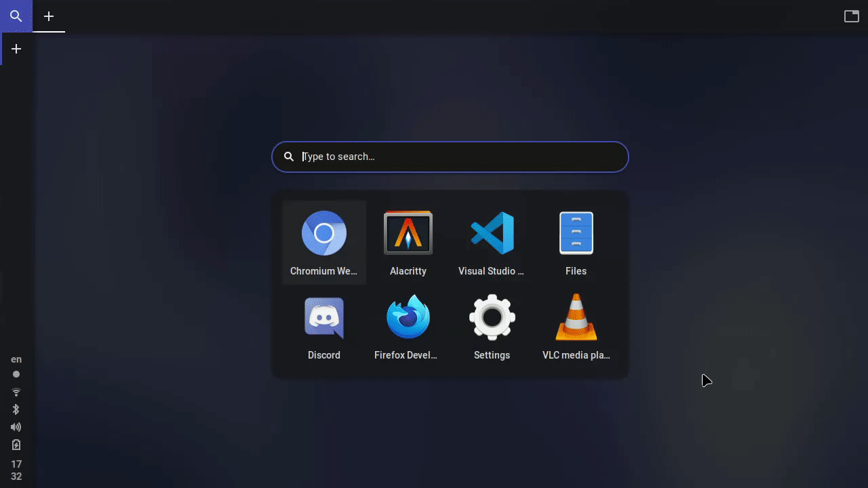Open Bluetooth status icon
Screen dimensions: 868x488
pyautogui.click(x=16, y=409)
